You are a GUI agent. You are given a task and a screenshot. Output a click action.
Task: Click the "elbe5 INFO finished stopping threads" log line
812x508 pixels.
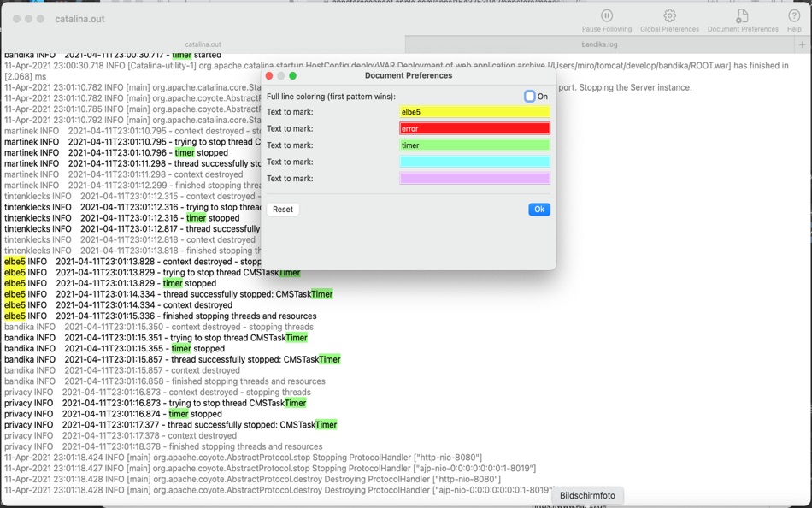tap(161, 316)
